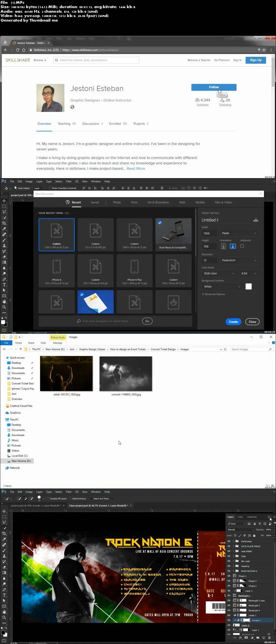Select the Brush tool in the ticket design window
The image size is (276, 644).
4,550
